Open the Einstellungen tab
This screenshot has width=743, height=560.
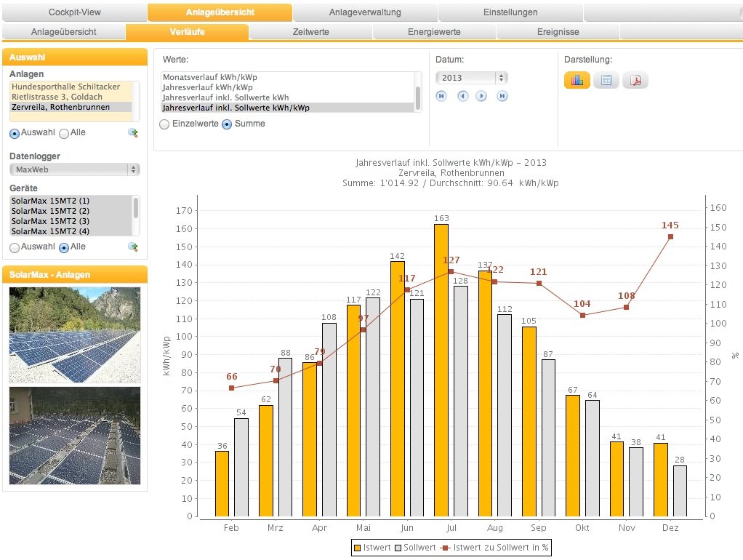(510, 12)
